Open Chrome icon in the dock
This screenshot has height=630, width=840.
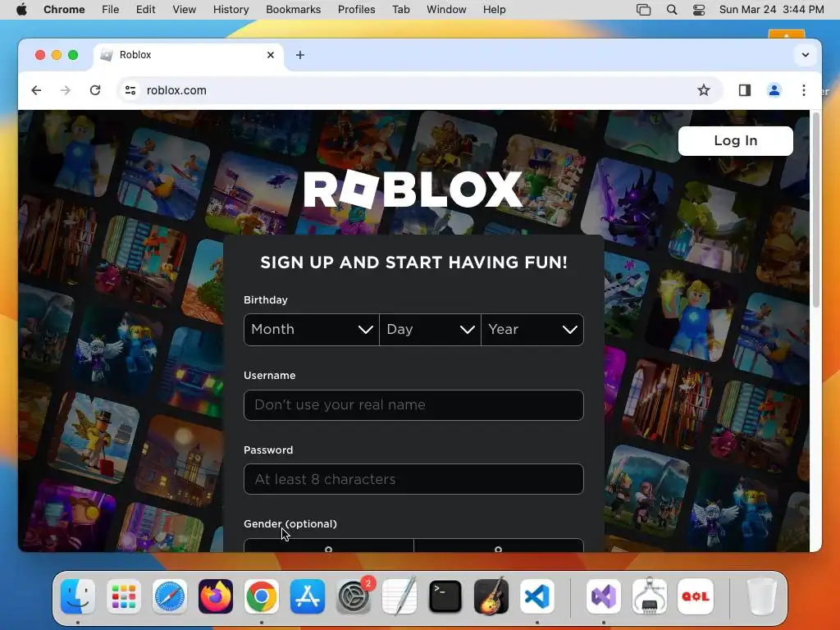[x=262, y=596]
